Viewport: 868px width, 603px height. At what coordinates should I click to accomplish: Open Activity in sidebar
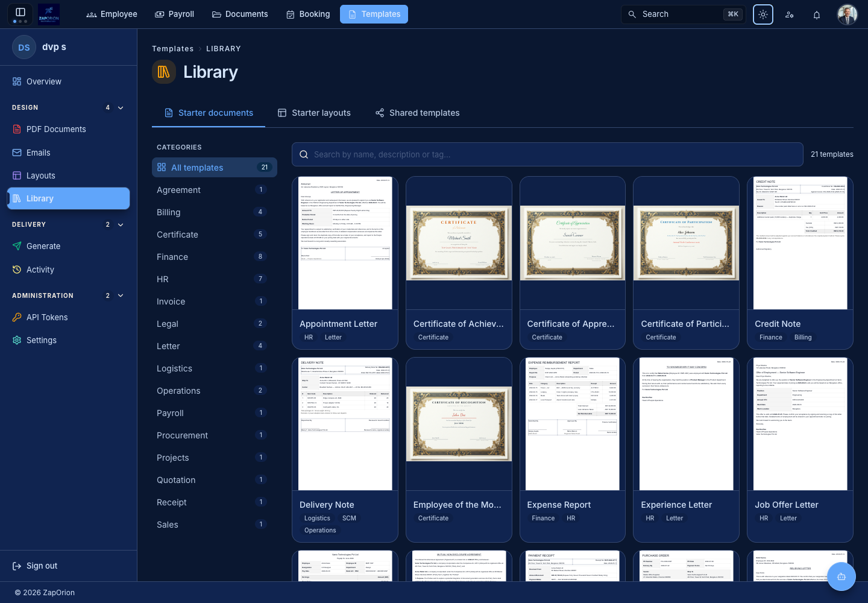click(68, 270)
